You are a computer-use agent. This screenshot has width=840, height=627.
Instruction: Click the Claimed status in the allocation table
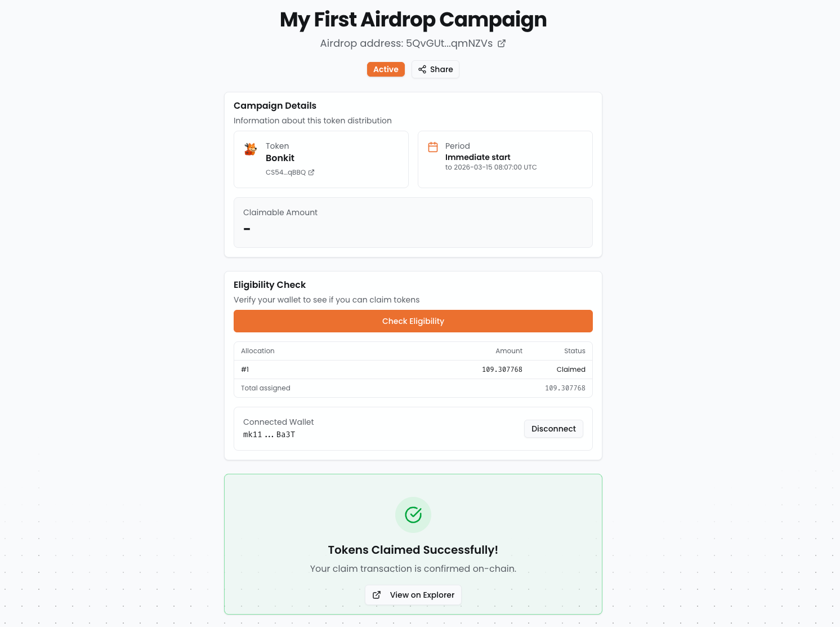571,370
